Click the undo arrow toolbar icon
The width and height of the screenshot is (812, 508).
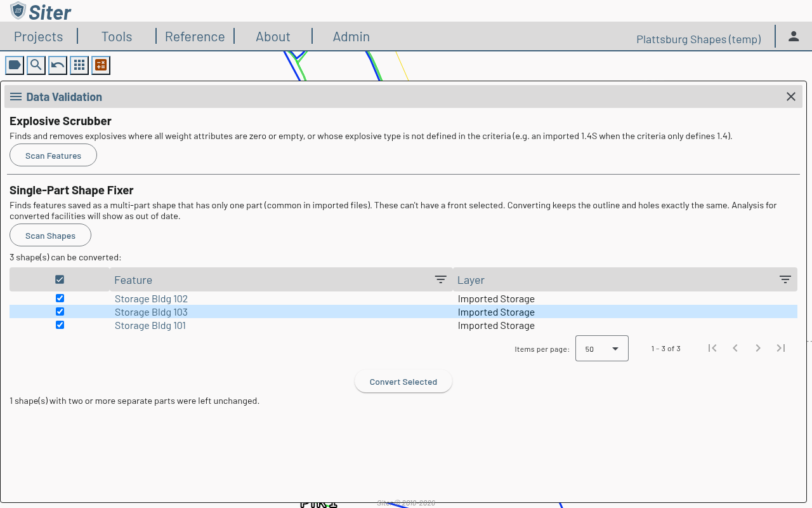click(x=58, y=65)
